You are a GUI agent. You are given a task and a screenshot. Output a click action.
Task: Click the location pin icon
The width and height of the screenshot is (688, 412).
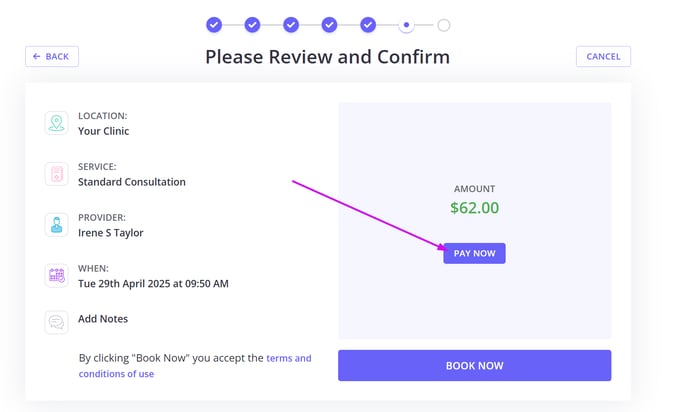click(56, 123)
